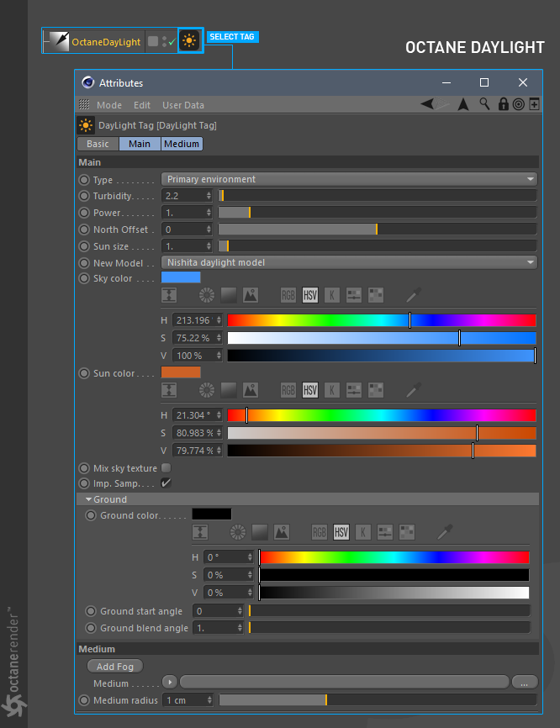Open color from picture for Sky color
560x728 pixels.
pos(251,295)
